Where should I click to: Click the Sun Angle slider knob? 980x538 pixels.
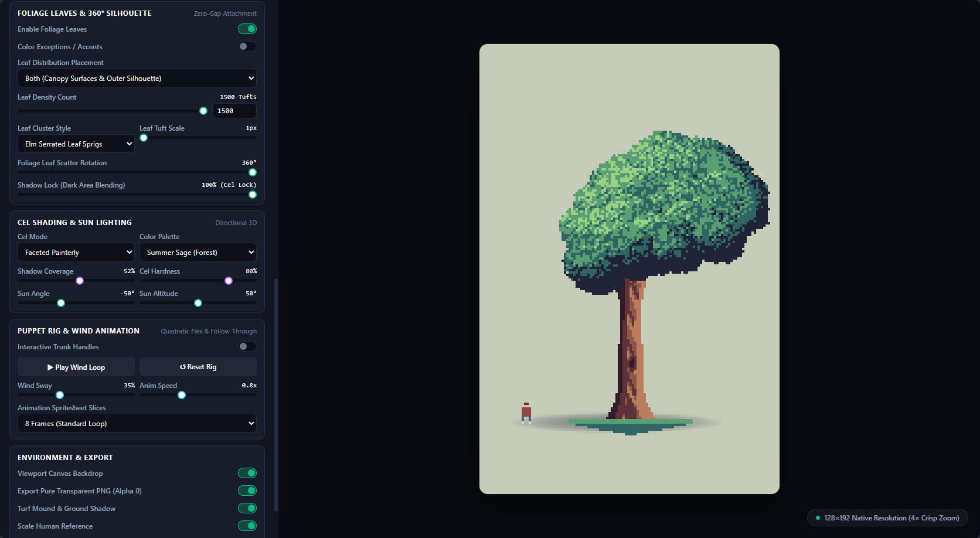pos(61,303)
